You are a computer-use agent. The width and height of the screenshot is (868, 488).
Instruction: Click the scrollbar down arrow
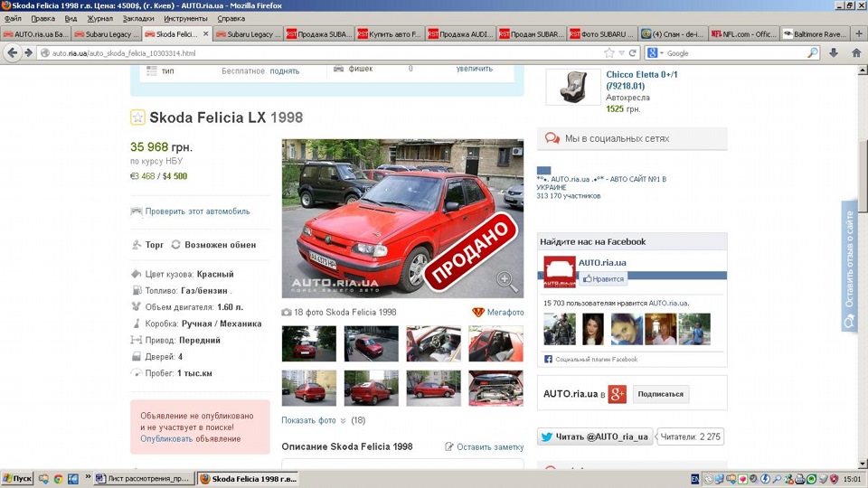coord(863,464)
